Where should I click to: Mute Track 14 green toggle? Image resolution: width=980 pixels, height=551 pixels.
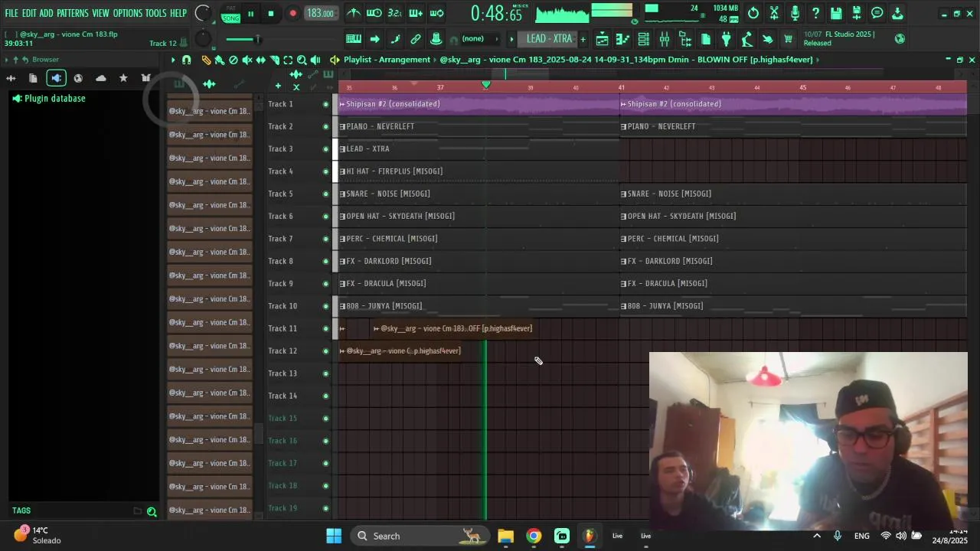(x=325, y=396)
